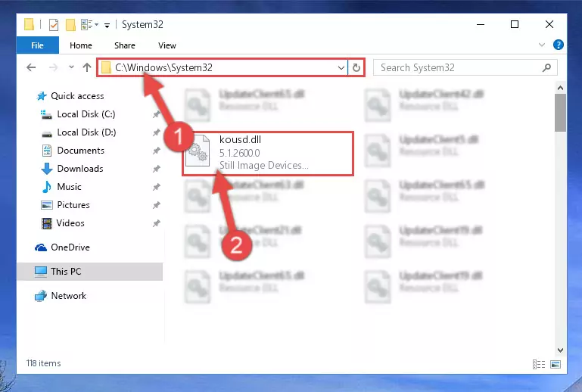The height and width of the screenshot is (392, 582).
Task: Switch to the Share ribbon tab
Action: pyautogui.click(x=125, y=45)
